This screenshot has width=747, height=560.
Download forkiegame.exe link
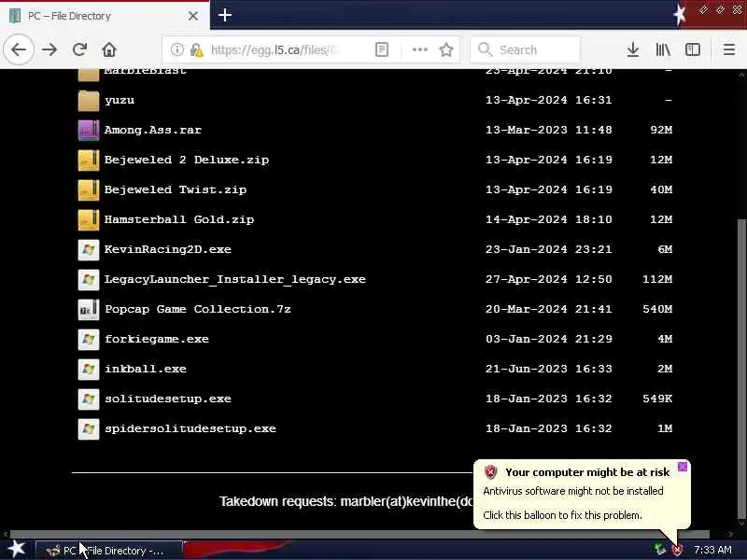157,339
